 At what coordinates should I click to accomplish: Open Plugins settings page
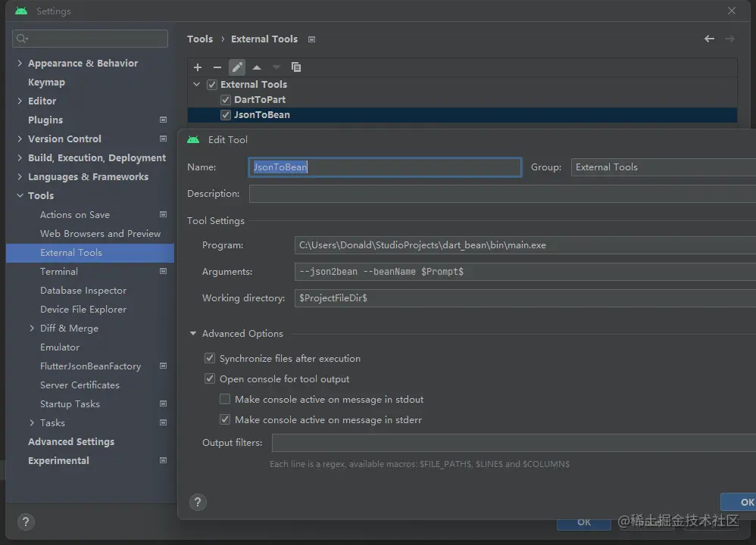point(45,120)
